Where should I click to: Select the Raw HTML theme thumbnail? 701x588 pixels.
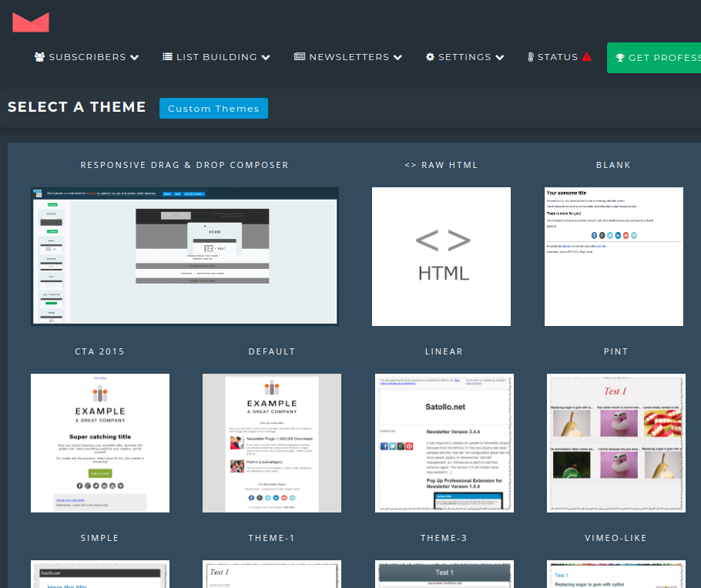click(x=441, y=257)
